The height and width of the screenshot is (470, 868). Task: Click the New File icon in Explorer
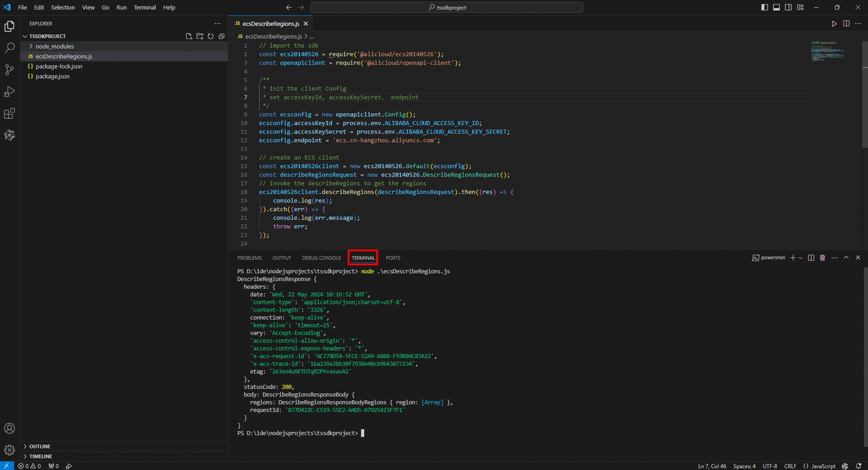pos(189,36)
